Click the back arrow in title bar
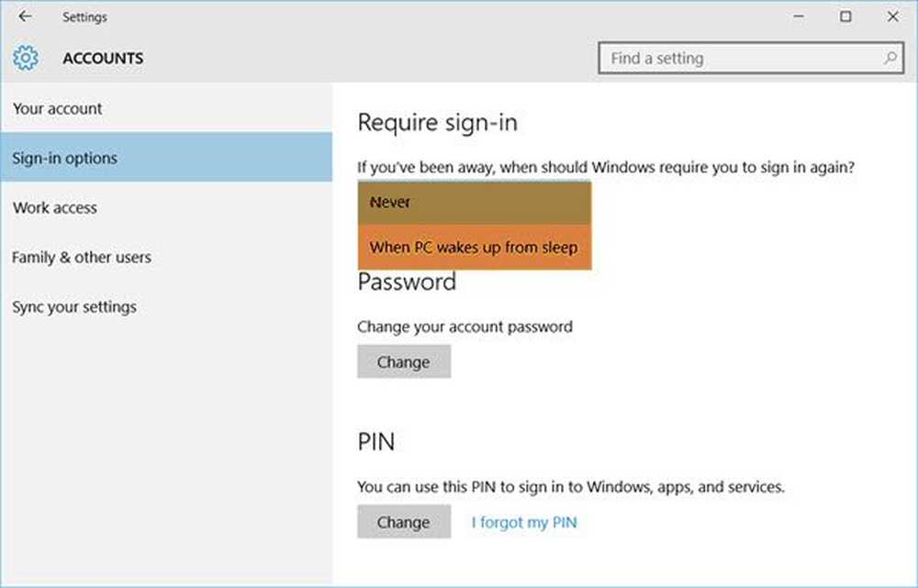This screenshot has height=588, width=918. [25, 17]
